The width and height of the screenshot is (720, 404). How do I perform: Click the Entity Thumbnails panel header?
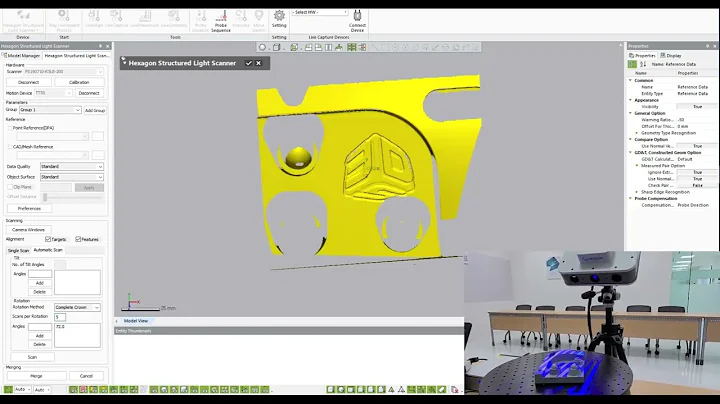[289, 331]
